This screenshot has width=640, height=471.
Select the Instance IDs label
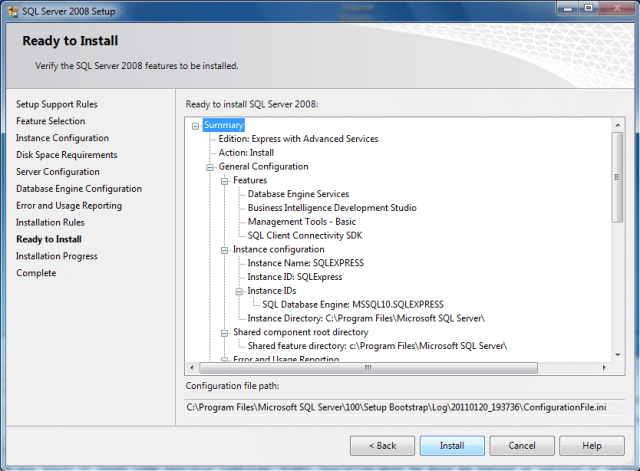point(272,291)
